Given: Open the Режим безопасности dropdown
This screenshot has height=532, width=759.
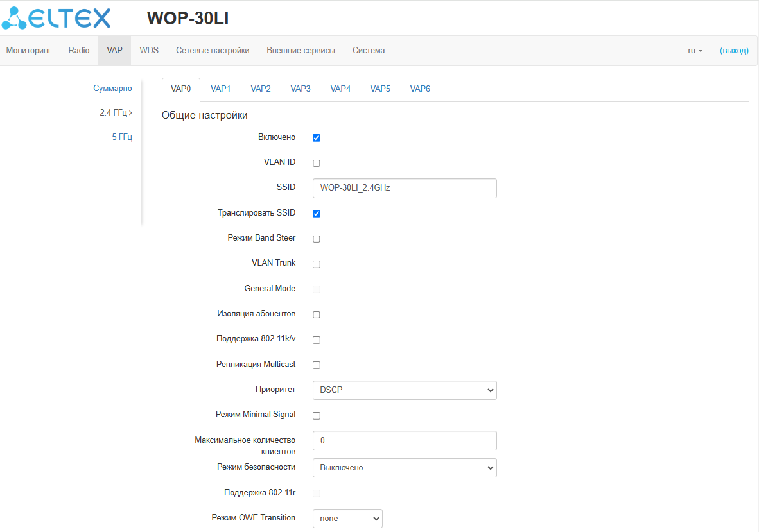Looking at the screenshot, I should 405,468.
